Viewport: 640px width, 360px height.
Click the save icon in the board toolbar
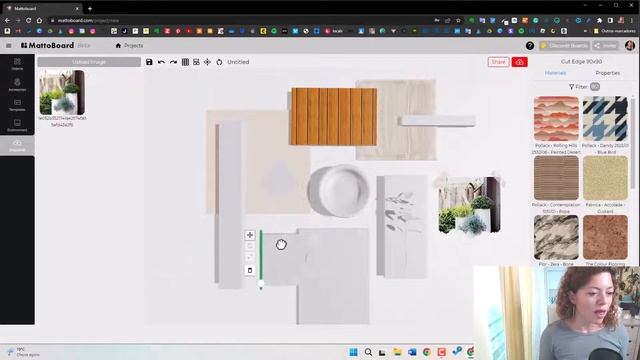tap(149, 62)
